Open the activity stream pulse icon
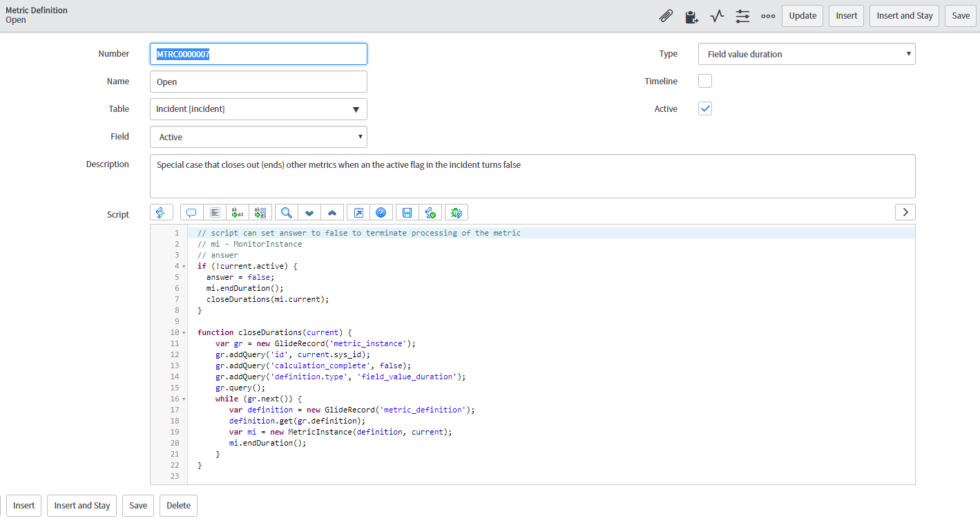The width and height of the screenshot is (980, 523). coord(717,16)
